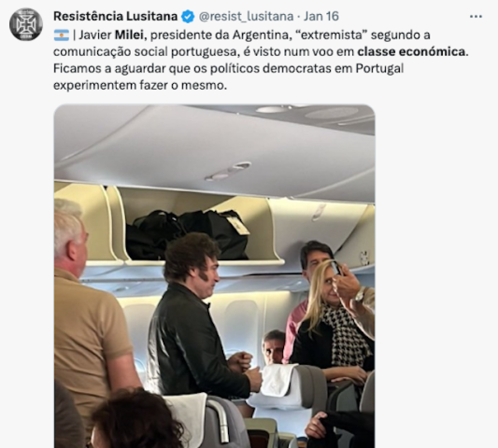Click the blue verified checkmark badge
This screenshot has width=498, height=448.
(x=188, y=17)
